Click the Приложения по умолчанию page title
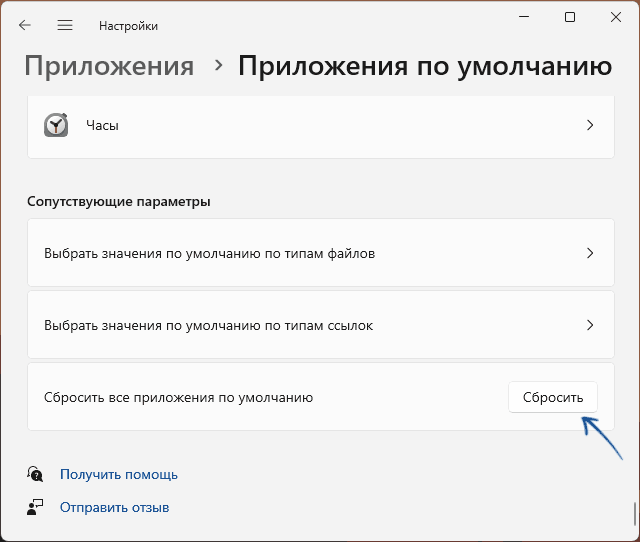 (x=425, y=66)
